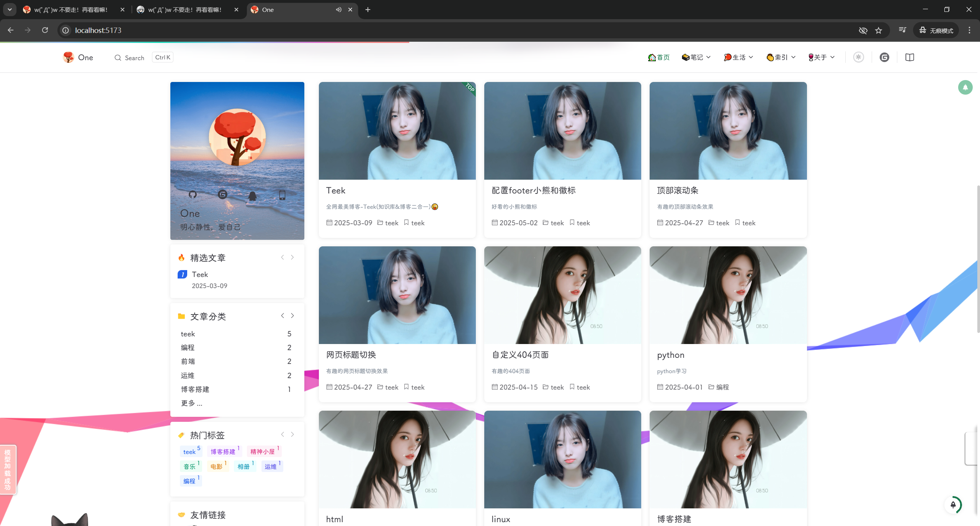Click the teek tag in 热门标签
The height and width of the screenshot is (526, 980).
[x=191, y=451]
